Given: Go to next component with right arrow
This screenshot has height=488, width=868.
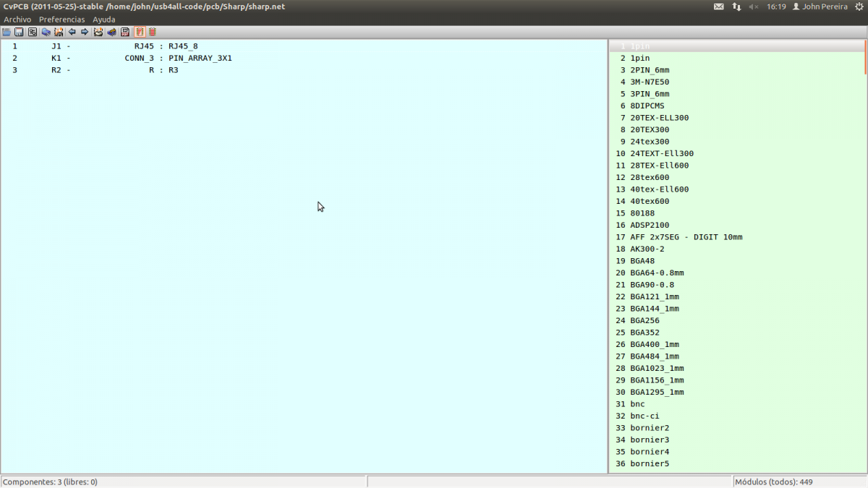Looking at the screenshot, I should 85,32.
